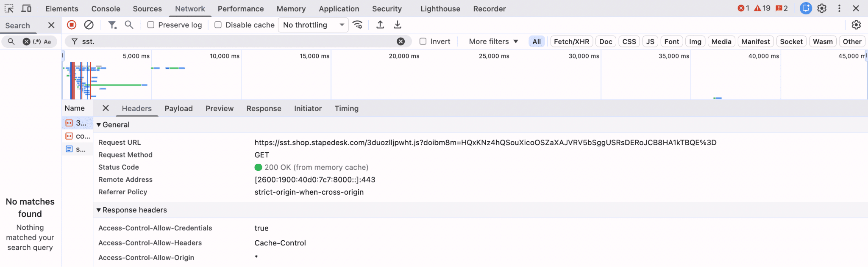Screen dimensions: 868x267
Task: Select the request row starting with s
Action: pyautogui.click(x=77, y=149)
